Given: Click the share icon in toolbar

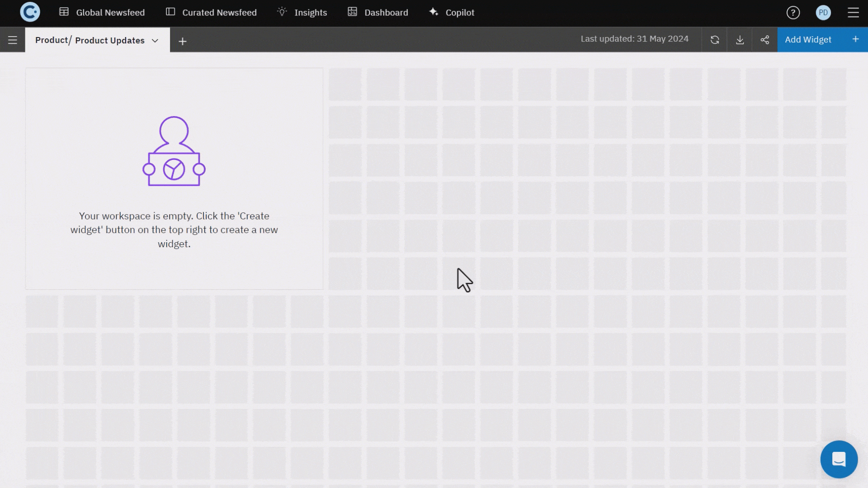Looking at the screenshot, I should [x=765, y=40].
